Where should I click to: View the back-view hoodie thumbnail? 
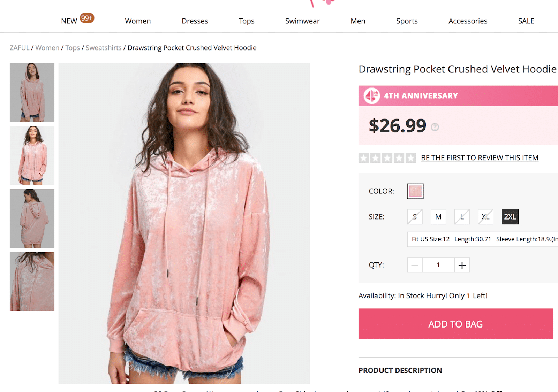point(32,218)
